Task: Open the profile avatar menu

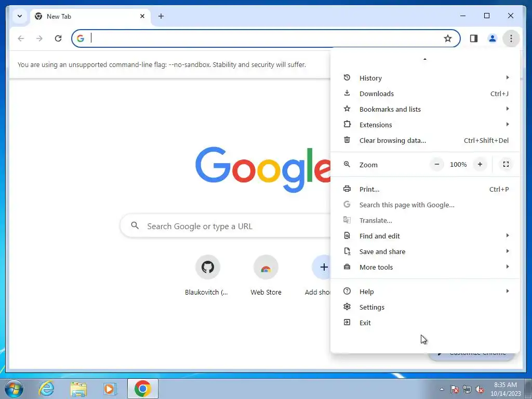Action: [x=493, y=38]
